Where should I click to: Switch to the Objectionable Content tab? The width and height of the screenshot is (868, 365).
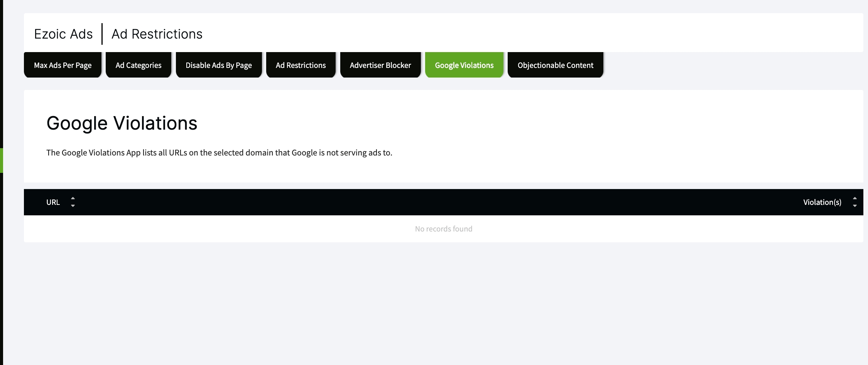point(556,65)
